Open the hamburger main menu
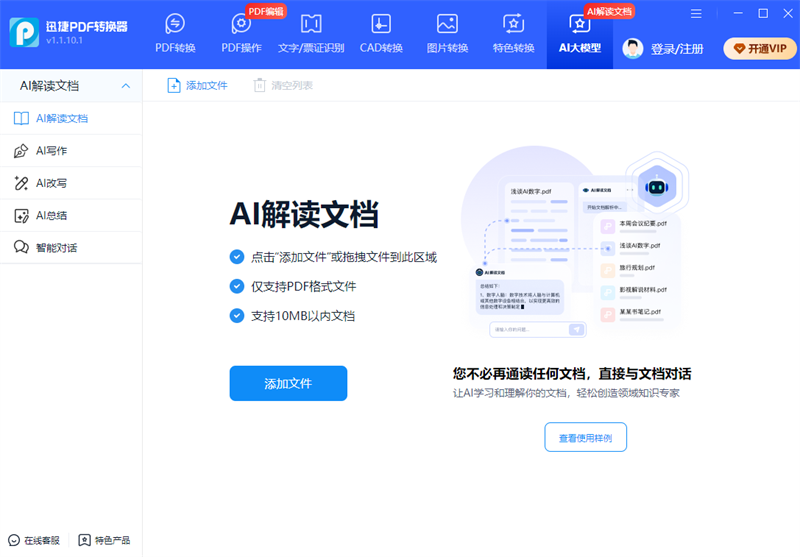Viewport: 800px width, 557px height. 696,14
